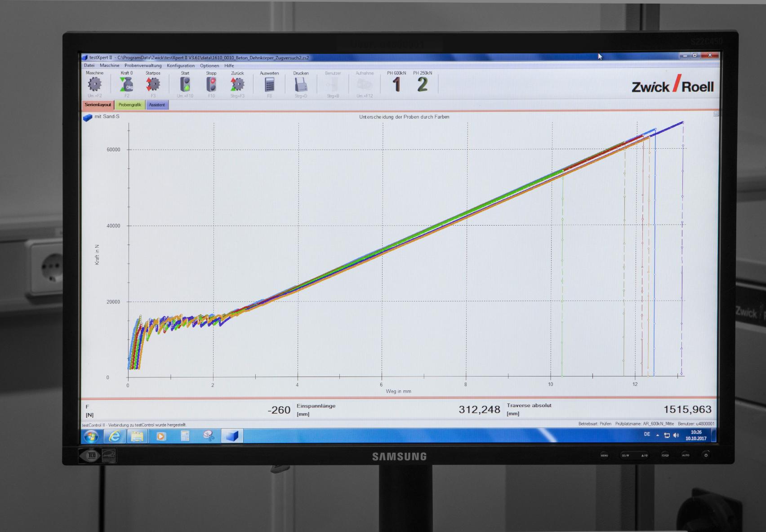Open media player taskbar icon

(x=161, y=436)
